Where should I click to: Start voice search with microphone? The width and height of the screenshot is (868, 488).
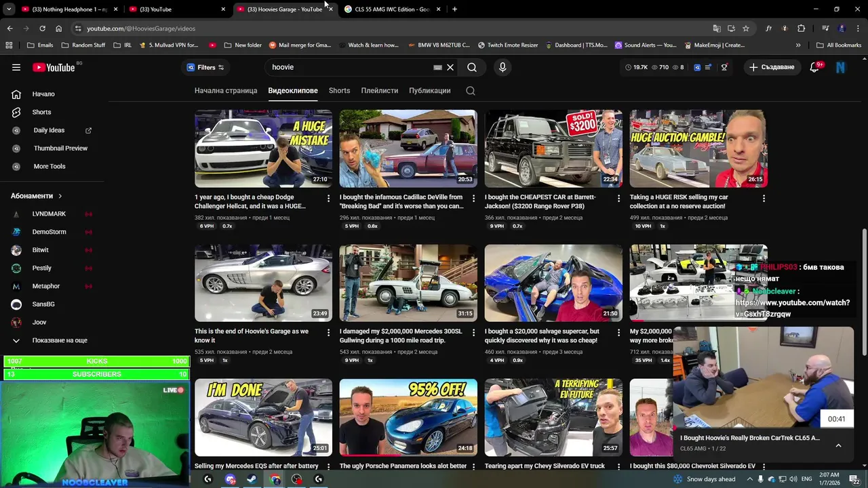point(502,67)
